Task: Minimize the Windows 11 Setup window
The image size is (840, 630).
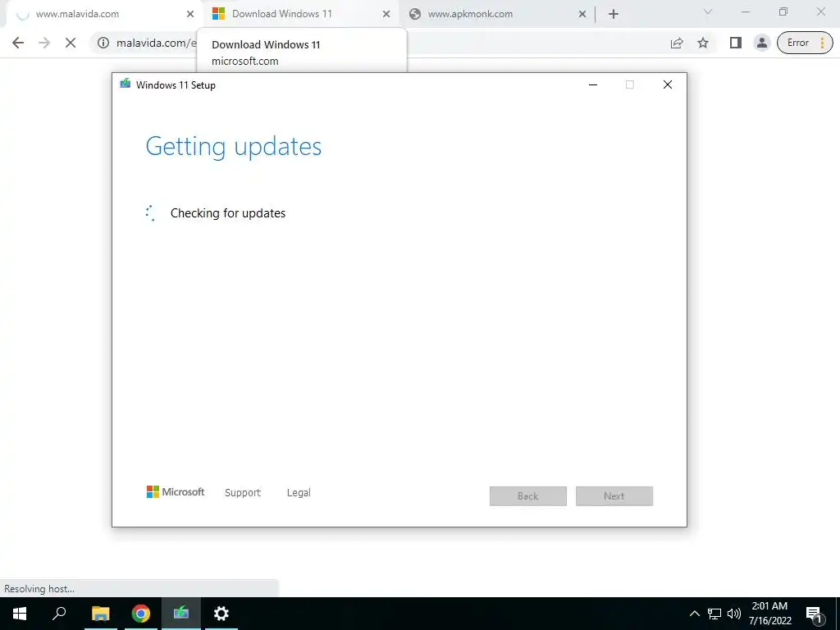Action: pyautogui.click(x=592, y=84)
